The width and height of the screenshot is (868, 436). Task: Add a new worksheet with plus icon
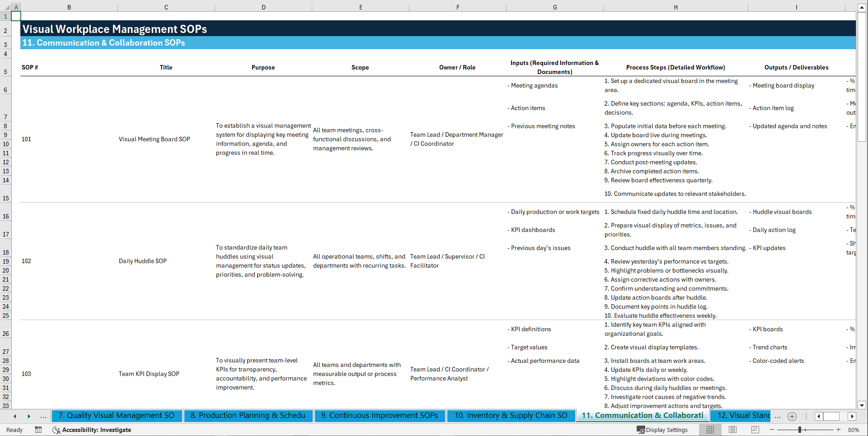click(792, 416)
